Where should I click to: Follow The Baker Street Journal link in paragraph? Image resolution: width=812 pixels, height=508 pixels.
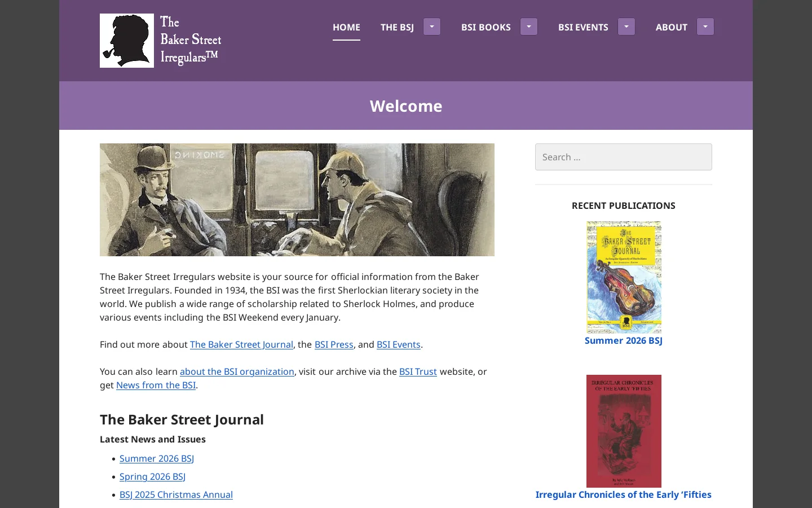point(241,344)
